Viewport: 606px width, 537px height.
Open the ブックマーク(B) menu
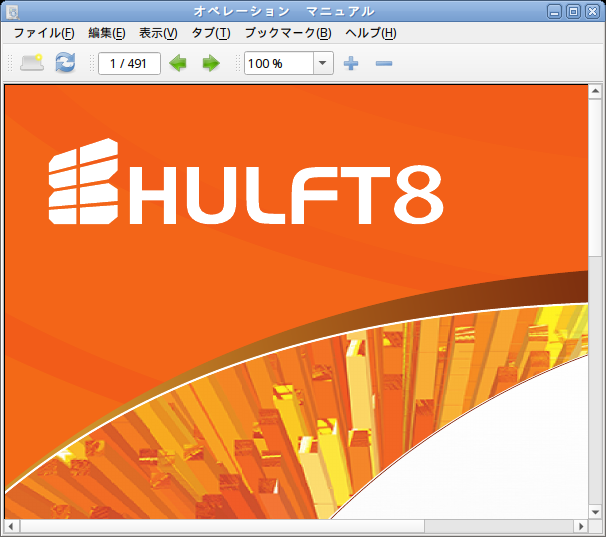coord(288,33)
